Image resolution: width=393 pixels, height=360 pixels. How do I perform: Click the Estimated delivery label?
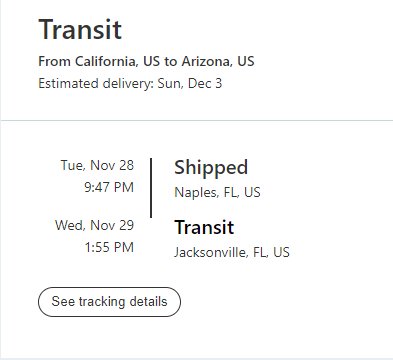coord(96,83)
